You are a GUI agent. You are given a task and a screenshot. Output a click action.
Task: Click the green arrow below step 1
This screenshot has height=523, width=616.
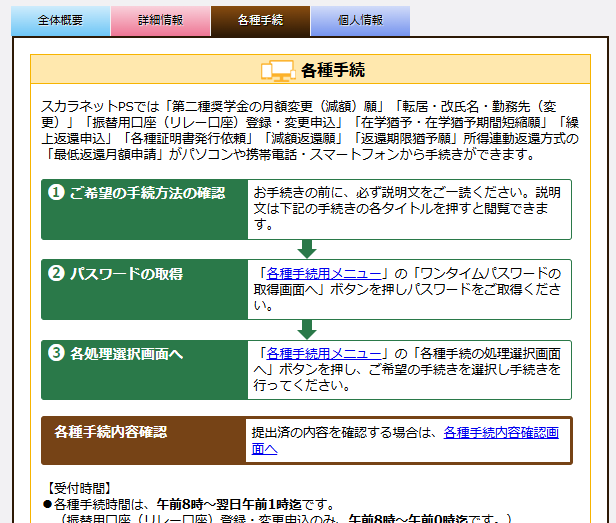coord(307,249)
